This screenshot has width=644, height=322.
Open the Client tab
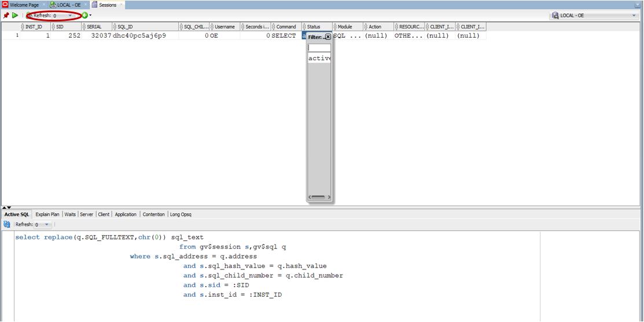pos(104,214)
